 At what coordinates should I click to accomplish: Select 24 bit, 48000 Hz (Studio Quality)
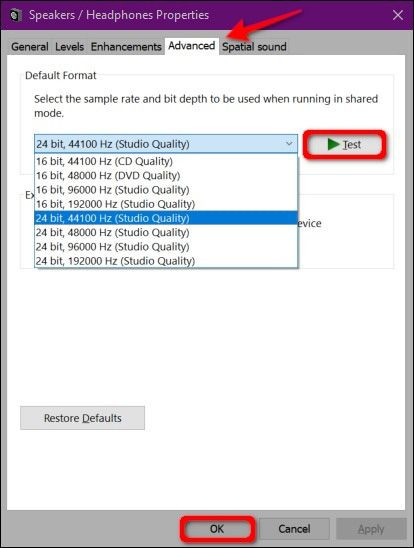166,232
